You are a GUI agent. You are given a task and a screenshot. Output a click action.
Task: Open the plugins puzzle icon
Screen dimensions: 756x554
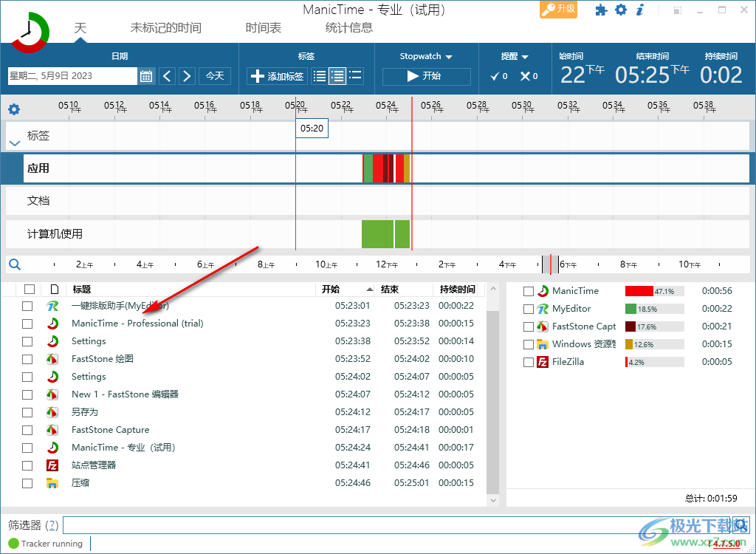click(x=601, y=10)
